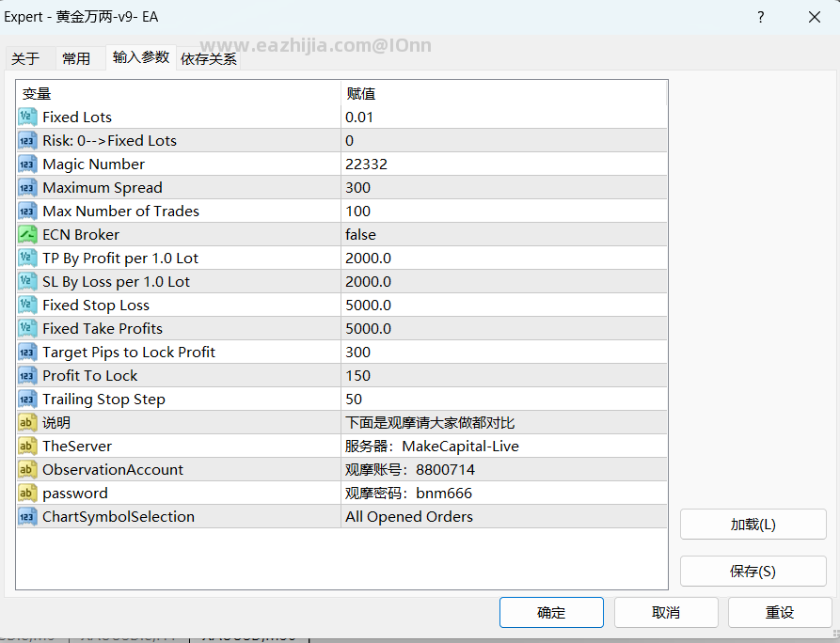Click the ObservationAccount variable name
This screenshot has width=840, height=643.
click(113, 469)
